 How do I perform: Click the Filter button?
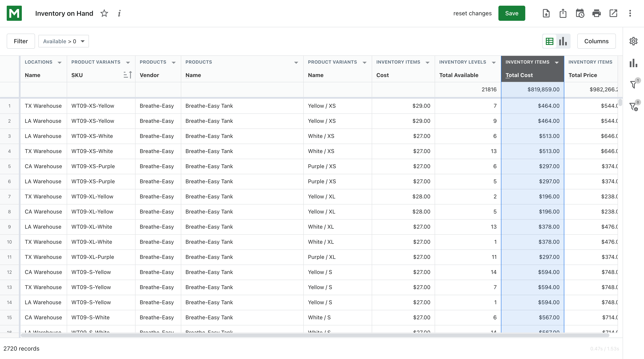click(x=21, y=41)
